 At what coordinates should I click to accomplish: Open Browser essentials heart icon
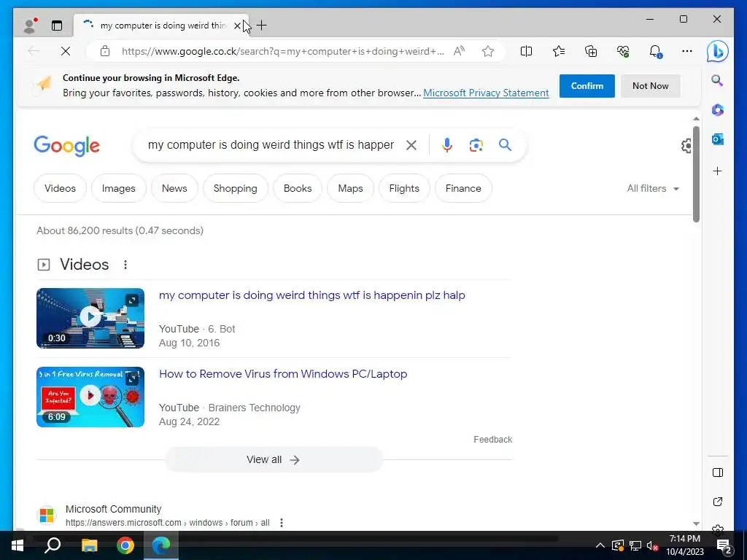pos(623,51)
